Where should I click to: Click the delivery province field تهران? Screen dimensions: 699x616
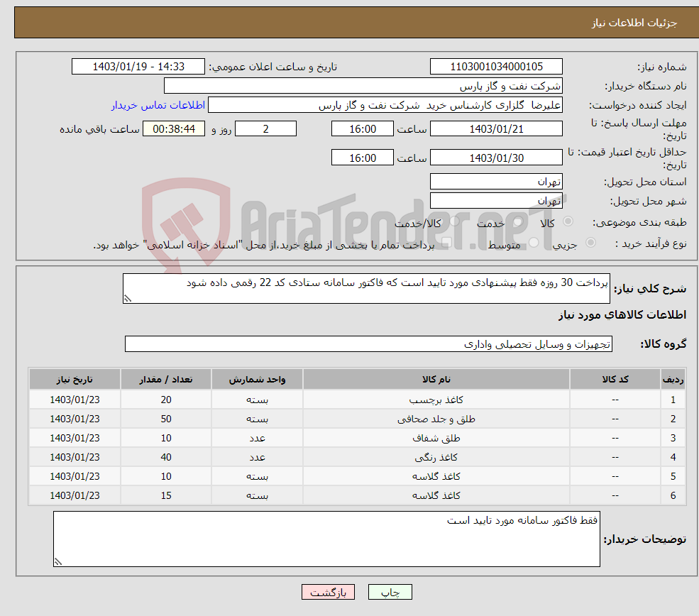pos(496,182)
